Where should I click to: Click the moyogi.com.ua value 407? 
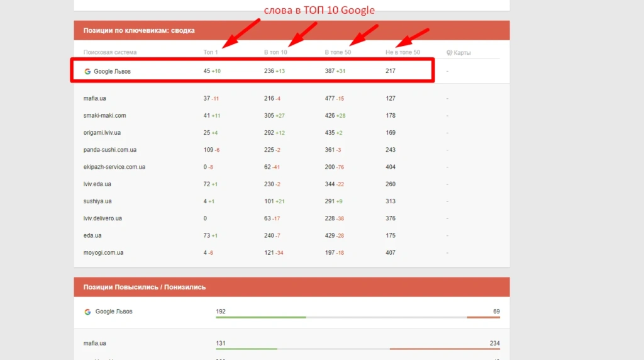[391, 253]
